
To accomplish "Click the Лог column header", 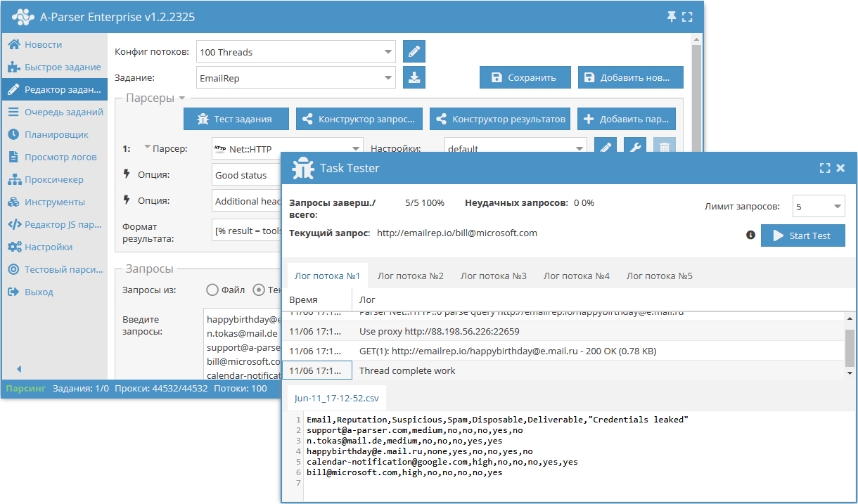I will [x=603, y=299].
